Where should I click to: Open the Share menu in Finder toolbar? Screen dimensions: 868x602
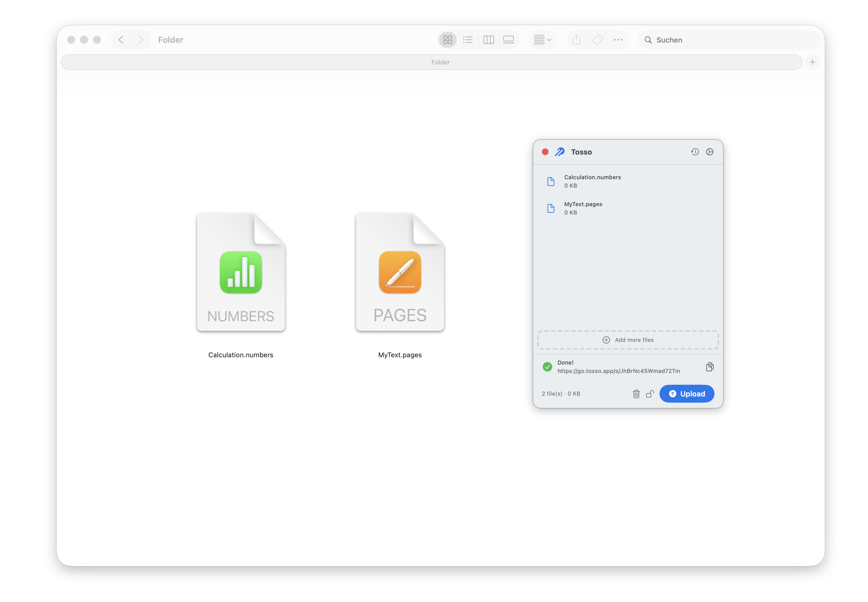pyautogui.click(x=576, y=39)
